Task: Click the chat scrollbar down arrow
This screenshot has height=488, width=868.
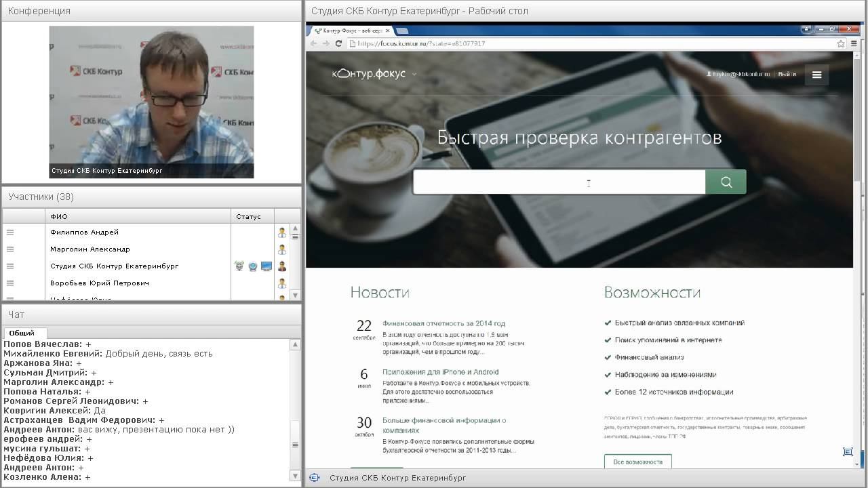Action: 295,476
